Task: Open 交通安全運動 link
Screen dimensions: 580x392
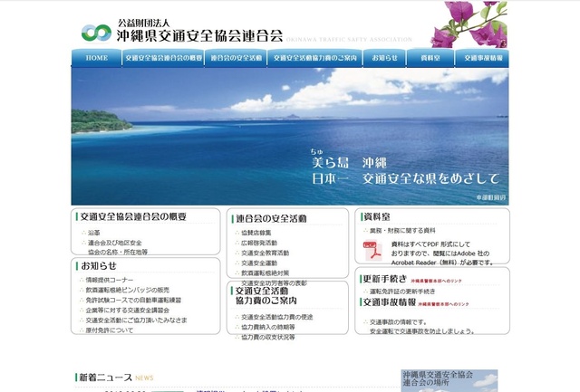Action: [259, 263]
